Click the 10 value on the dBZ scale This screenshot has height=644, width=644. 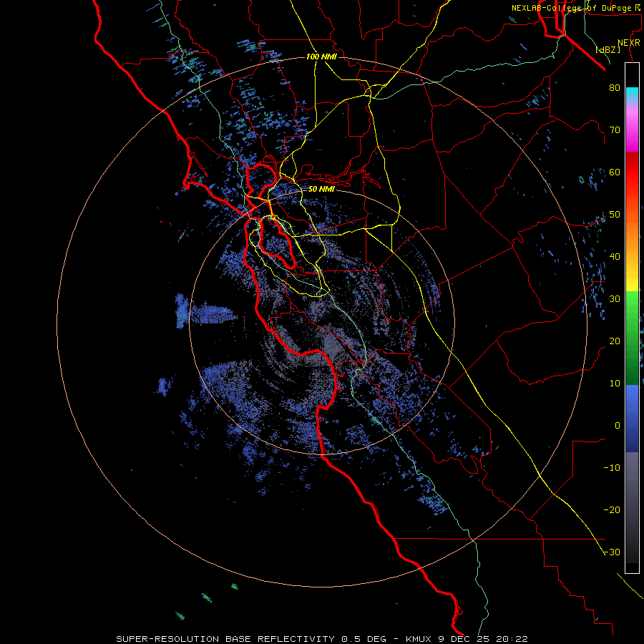[x=615, y=384]
